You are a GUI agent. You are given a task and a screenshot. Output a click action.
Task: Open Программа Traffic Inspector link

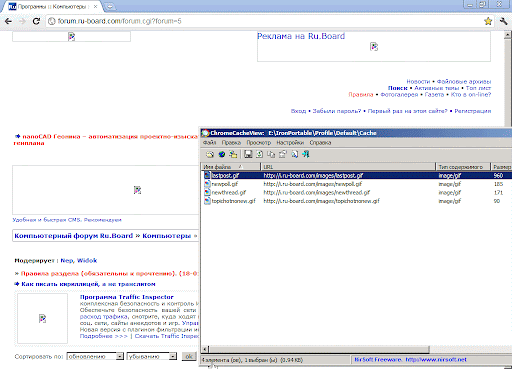pos(127,297)
